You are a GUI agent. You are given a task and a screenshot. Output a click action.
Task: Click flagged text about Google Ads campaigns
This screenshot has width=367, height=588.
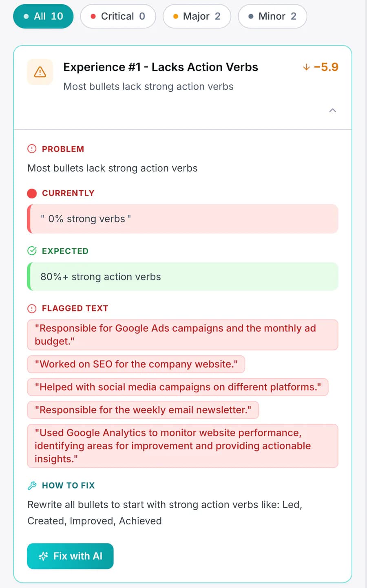tap(183, 335)
